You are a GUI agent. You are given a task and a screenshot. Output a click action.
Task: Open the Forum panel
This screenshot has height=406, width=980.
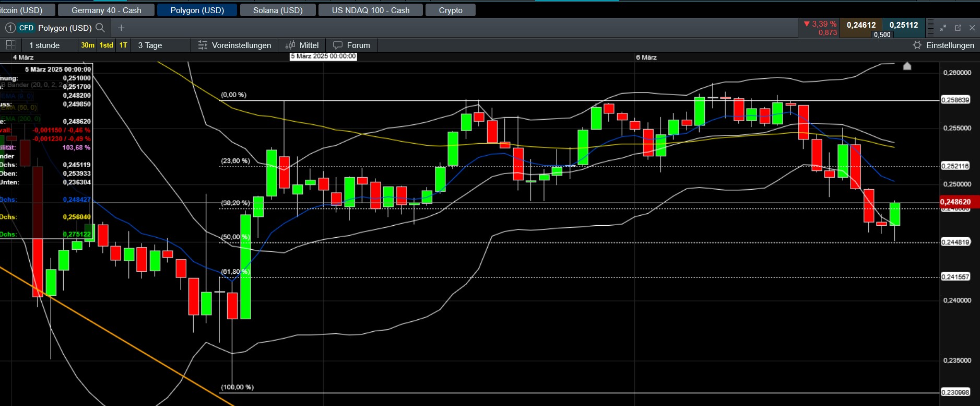point(351,45)
